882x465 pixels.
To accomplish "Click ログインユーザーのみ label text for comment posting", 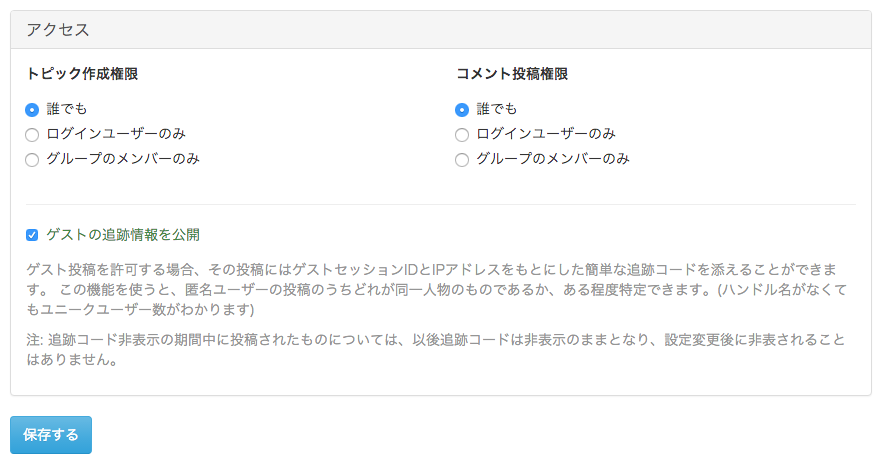I will (546, 134).
